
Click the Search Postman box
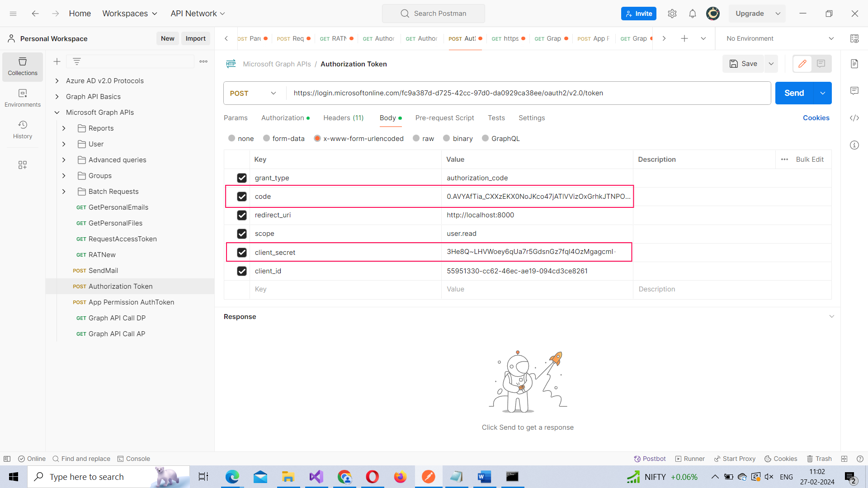(434, 14)
